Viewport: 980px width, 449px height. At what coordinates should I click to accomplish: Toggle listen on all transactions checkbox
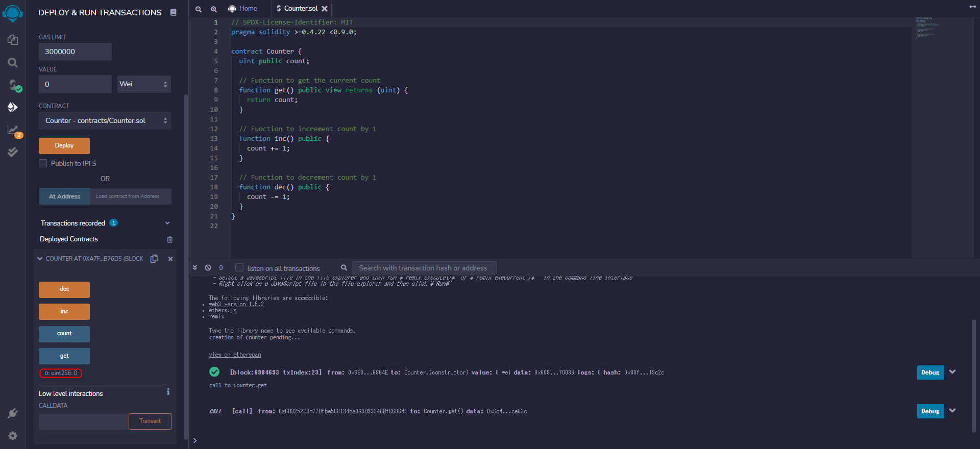pyautogui.click(x=239, y=268)
